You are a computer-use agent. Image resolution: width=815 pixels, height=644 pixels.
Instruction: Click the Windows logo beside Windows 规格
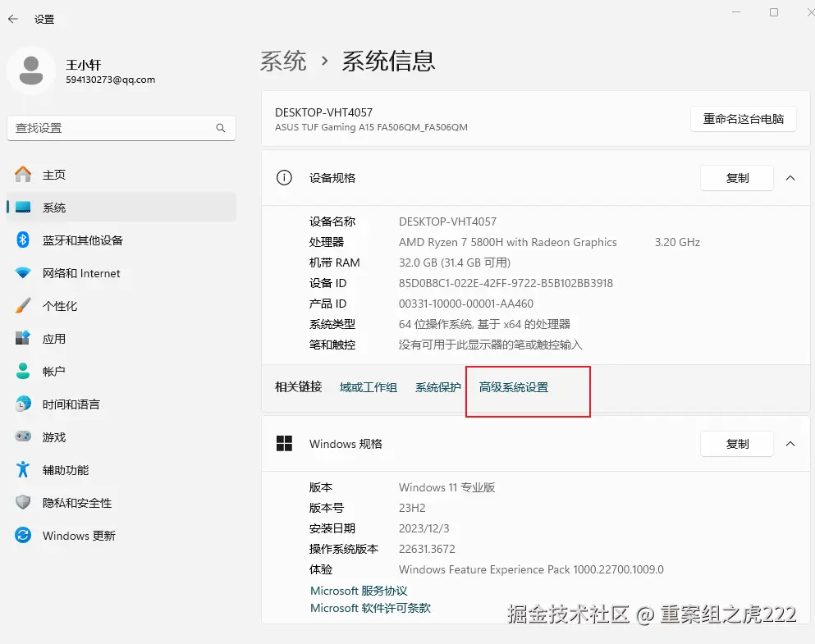(284, 444)
